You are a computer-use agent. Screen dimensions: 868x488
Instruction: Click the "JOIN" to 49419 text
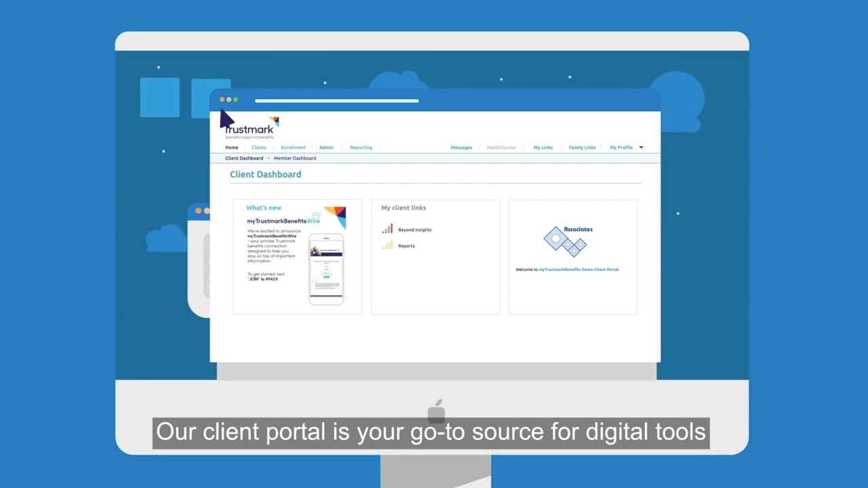[262, 279]
